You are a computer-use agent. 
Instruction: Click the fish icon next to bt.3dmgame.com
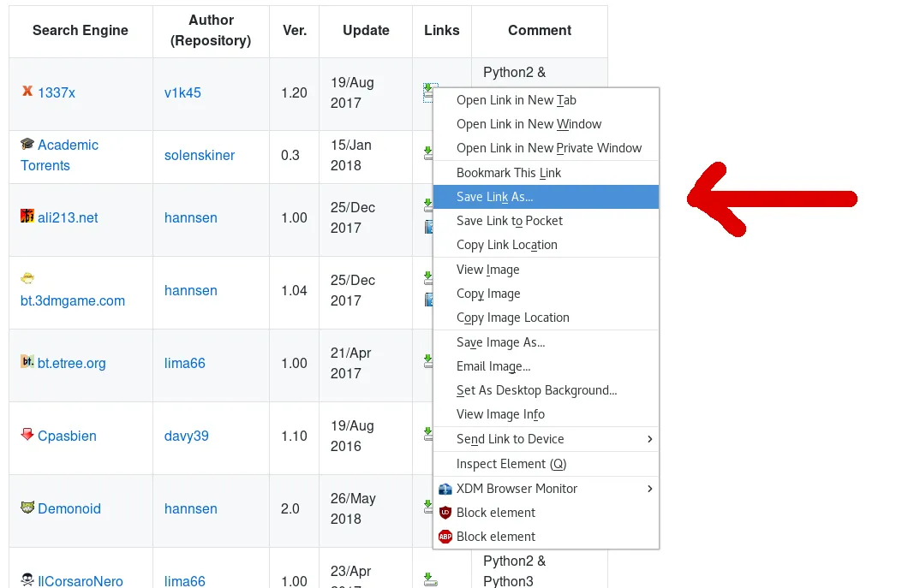27,279
